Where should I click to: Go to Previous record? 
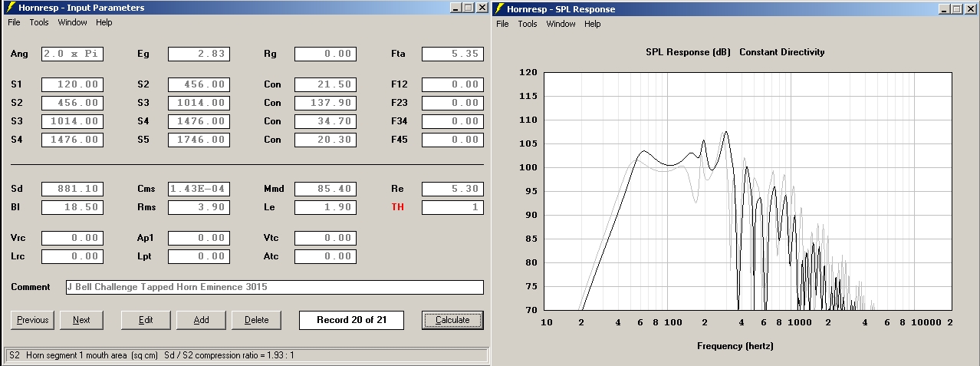[x=32, y=320]
